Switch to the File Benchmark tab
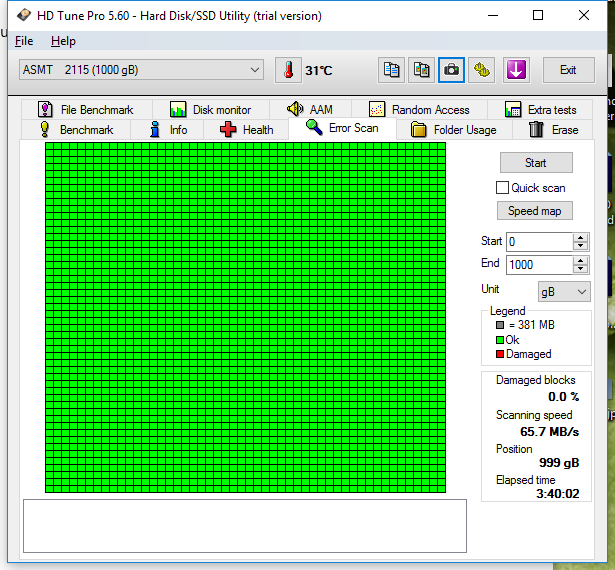615x570 pixels. (x=85, y=110)
